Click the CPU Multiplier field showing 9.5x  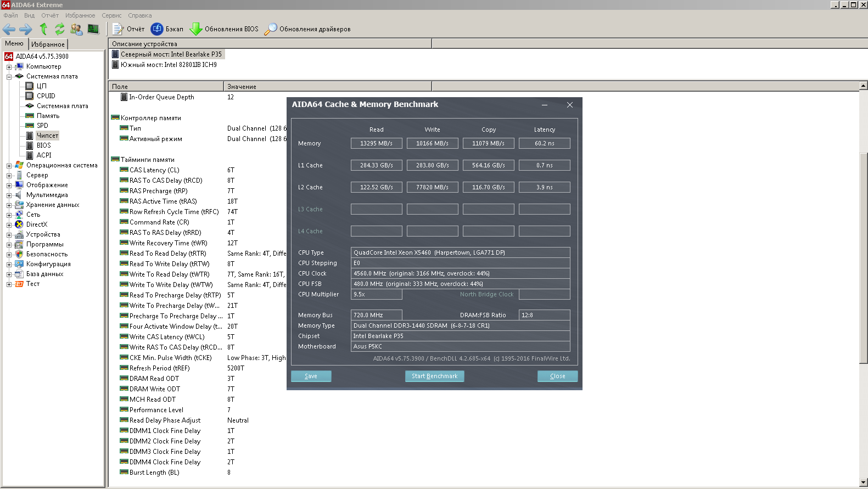click(377, 294)
